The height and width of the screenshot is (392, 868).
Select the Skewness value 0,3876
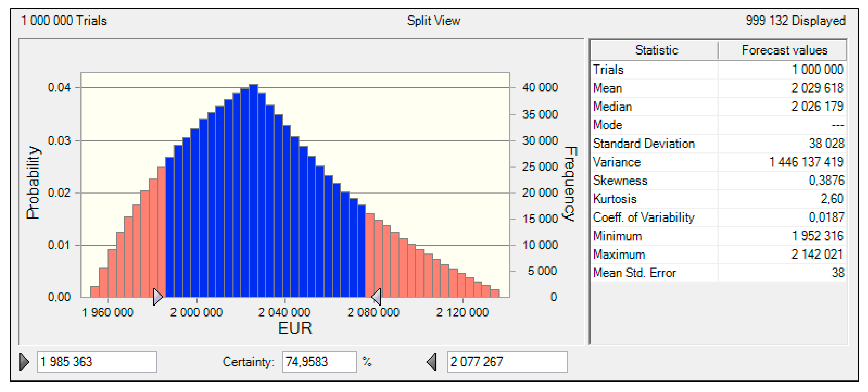point(826,180)
